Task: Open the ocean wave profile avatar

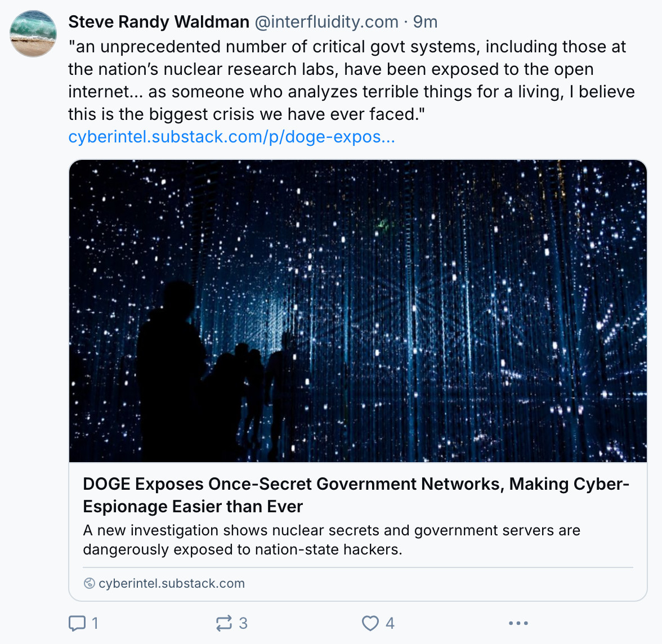Action: coord(34,34)
